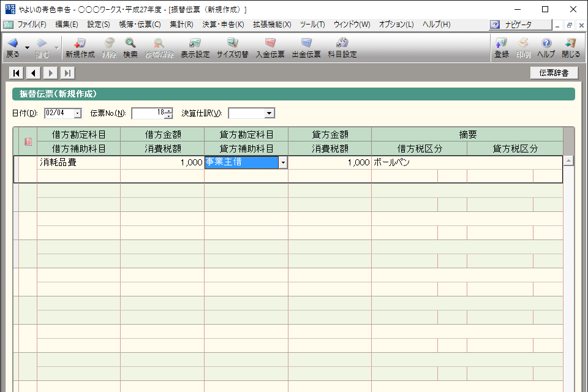588x392 pixels.
Task: Jump to the first voucher record
Action: click(x=16, y=73)
